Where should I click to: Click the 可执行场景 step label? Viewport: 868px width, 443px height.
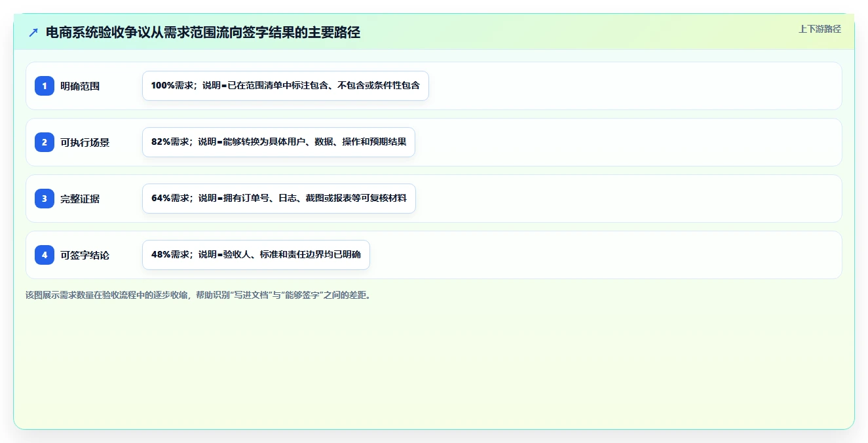[85, 142]
